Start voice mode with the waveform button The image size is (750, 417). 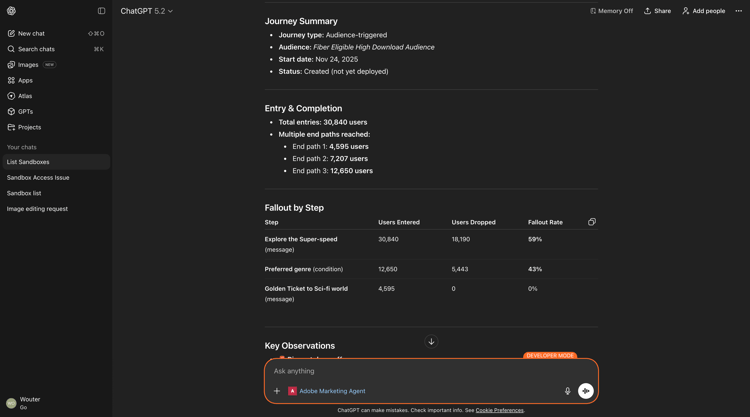(586, 391)
